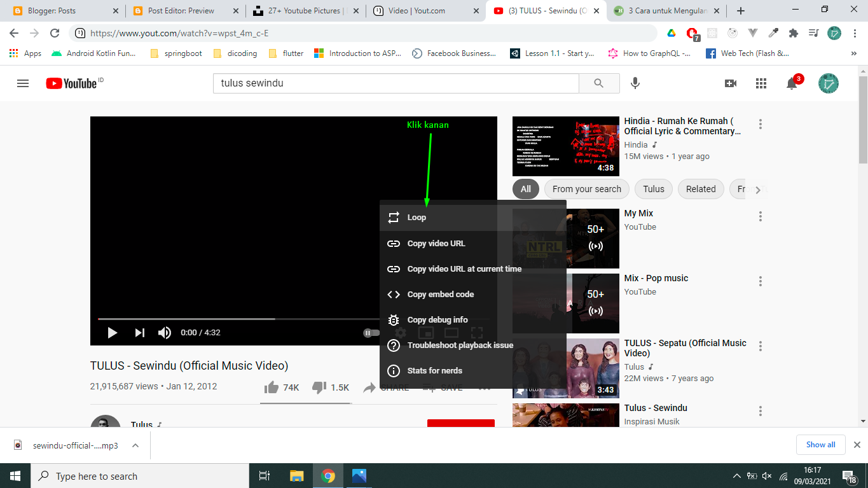Skip to next video button

pyautogui.click(x=140, y=332)
